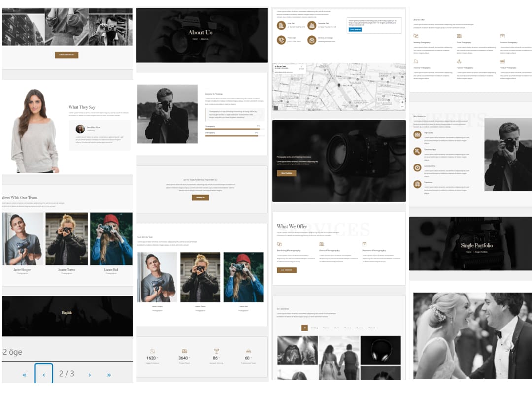Select the All portfolio filter
532x394 pixels.
[x=305, y=328]
